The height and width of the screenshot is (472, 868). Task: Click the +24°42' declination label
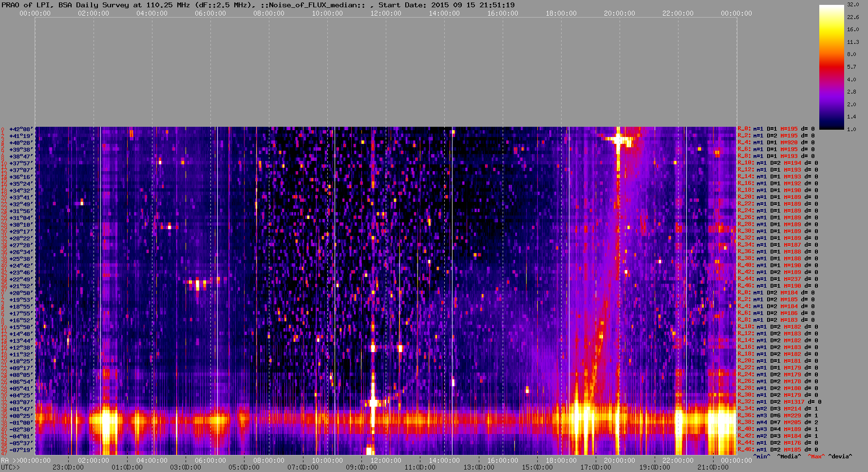tap(21, 266)
